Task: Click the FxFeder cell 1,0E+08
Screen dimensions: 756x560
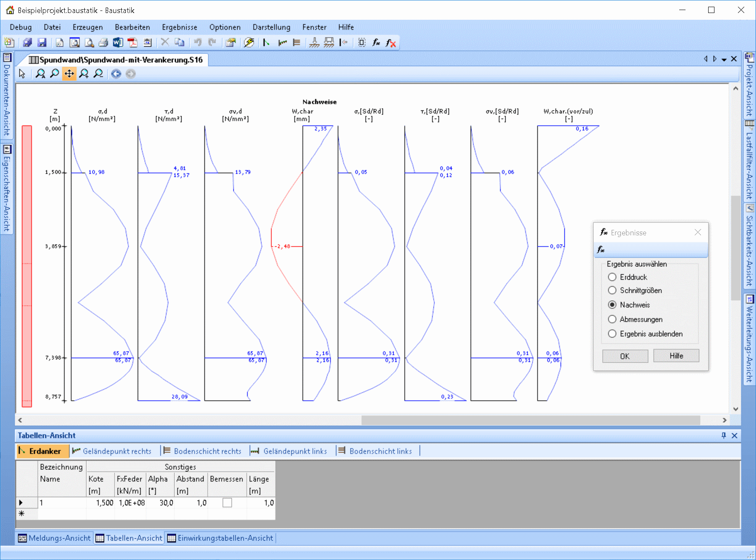Action: click(x=130, y=503)
